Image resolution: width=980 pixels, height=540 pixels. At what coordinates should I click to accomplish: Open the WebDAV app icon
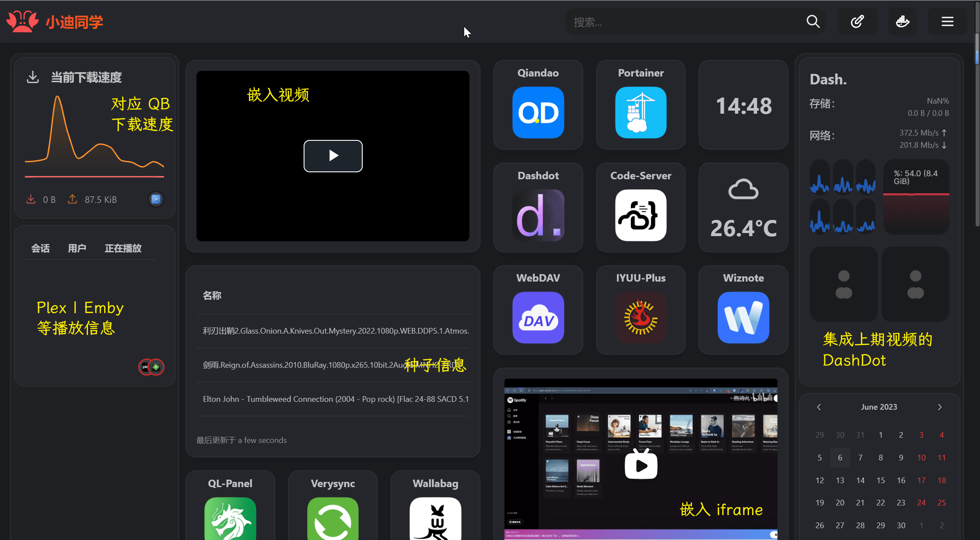[538, 317]
